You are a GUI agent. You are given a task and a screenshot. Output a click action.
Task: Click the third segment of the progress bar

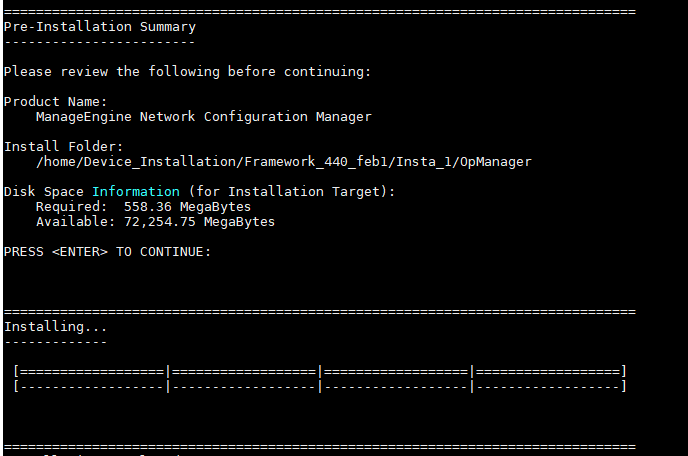[395, 372]
